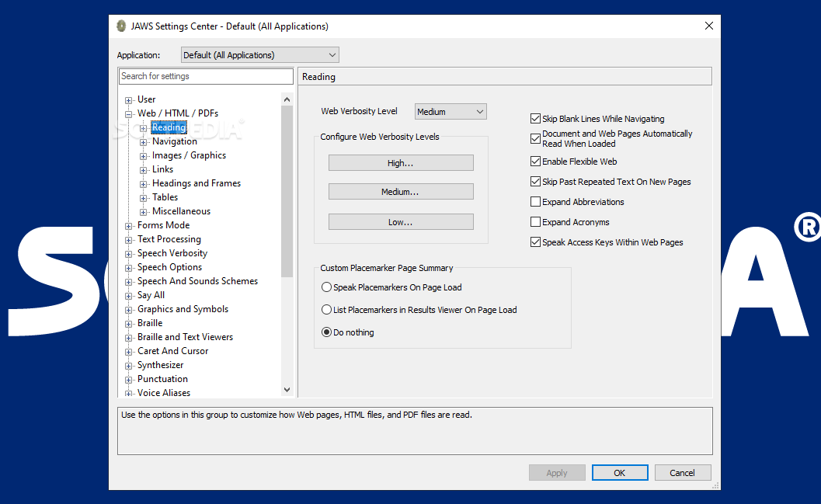
Task: Click the Medium... verbosity button
Action: [401, 192]
